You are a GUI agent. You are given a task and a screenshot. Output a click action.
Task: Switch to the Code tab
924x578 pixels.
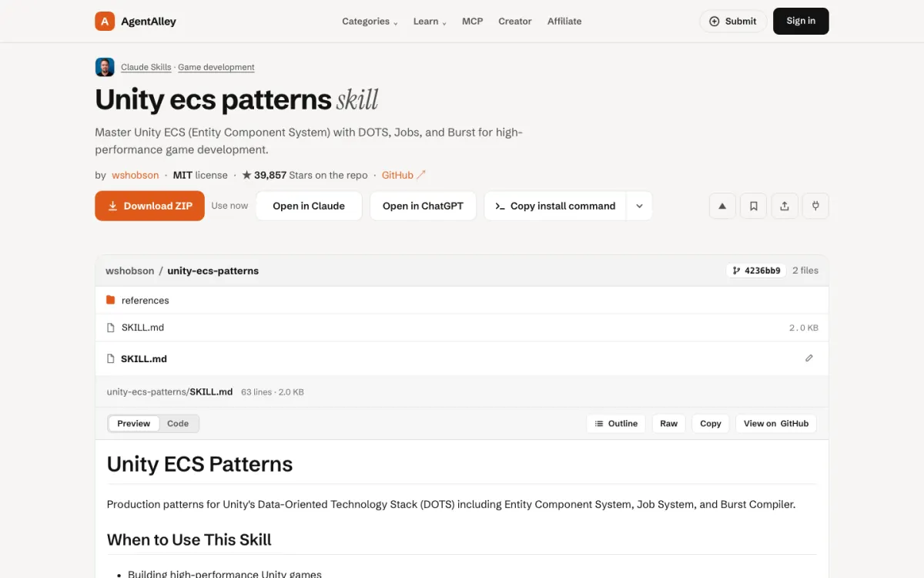click(x=178, y=423)
